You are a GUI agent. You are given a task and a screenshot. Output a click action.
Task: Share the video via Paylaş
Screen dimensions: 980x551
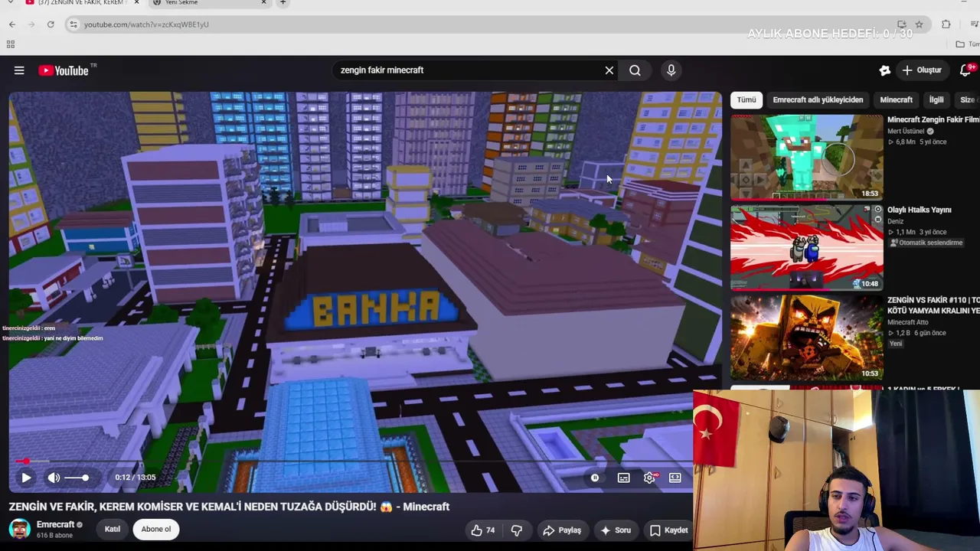click(562, 530)
